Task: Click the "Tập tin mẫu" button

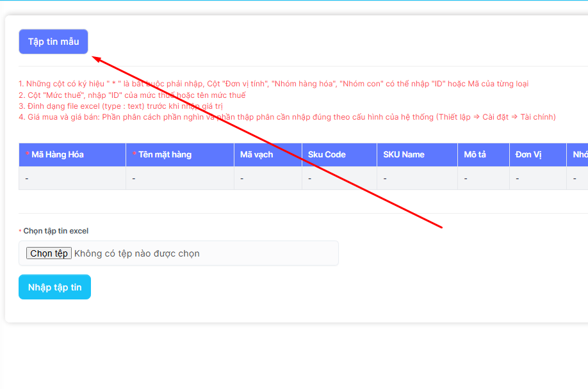Action: (x=53, y=42)
